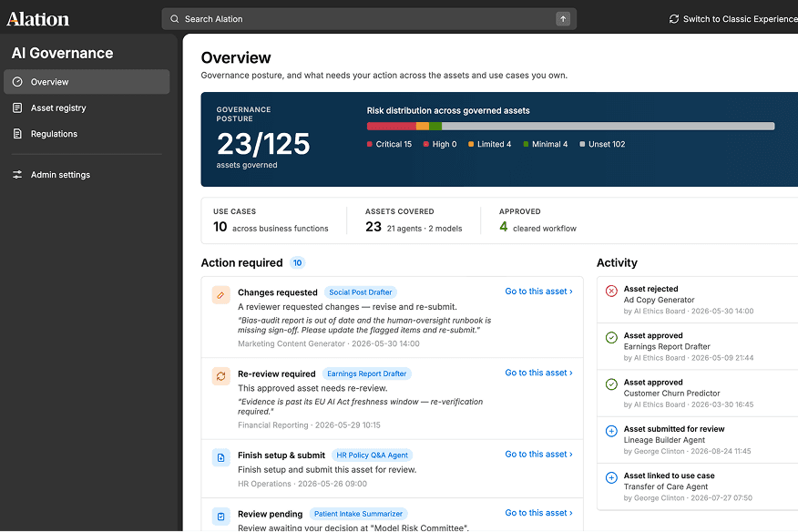
Task: Go to this asset for Patient Intake Summarizer
Action: tap(538, 513)
